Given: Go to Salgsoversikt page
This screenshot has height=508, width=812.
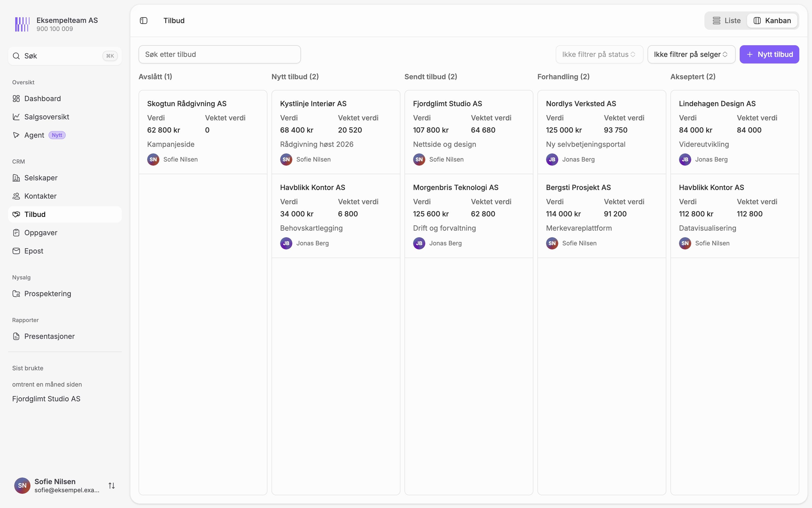Looking at the screenshot, I should click(65, 117).
